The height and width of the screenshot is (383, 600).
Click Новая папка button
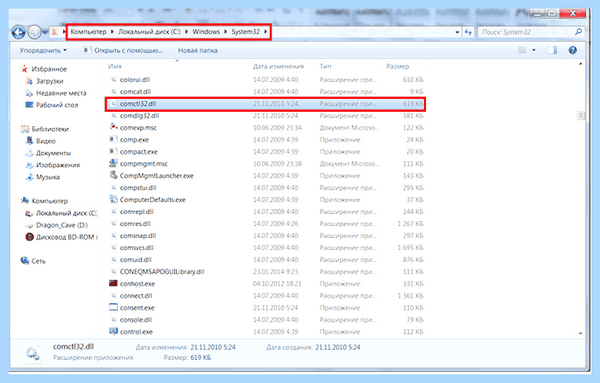tap(197, 50)
